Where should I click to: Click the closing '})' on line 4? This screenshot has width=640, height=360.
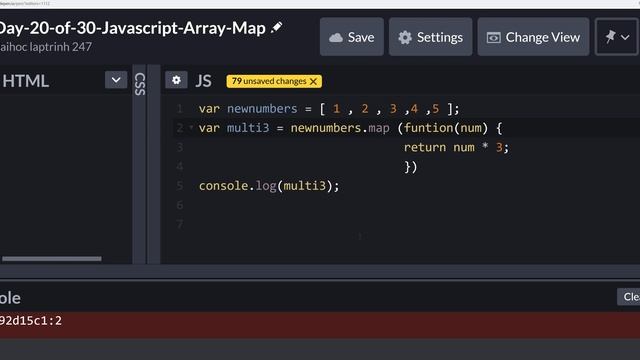tap(411, 167)
